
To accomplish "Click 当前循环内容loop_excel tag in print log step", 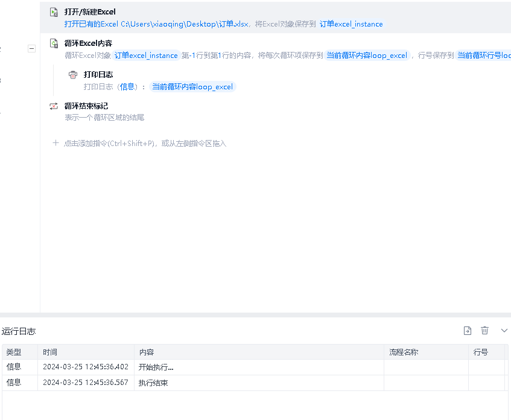I will (x=192, y=87).
